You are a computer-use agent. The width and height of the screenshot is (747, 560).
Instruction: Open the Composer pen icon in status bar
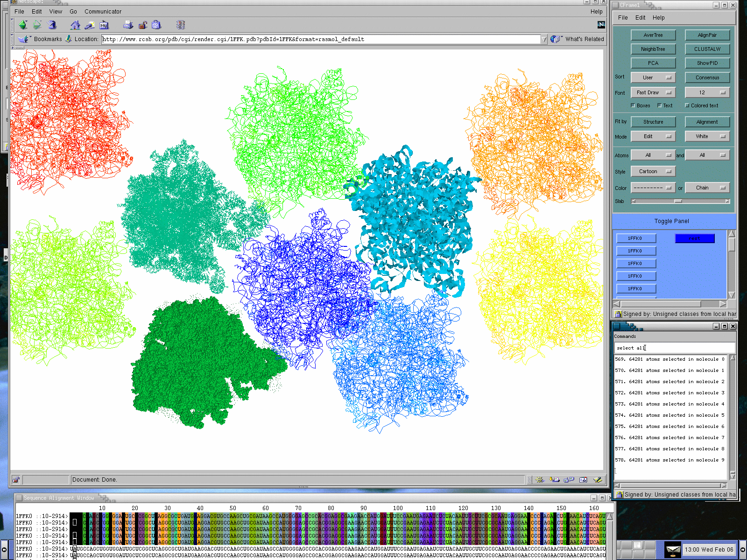tap(597, 480)
